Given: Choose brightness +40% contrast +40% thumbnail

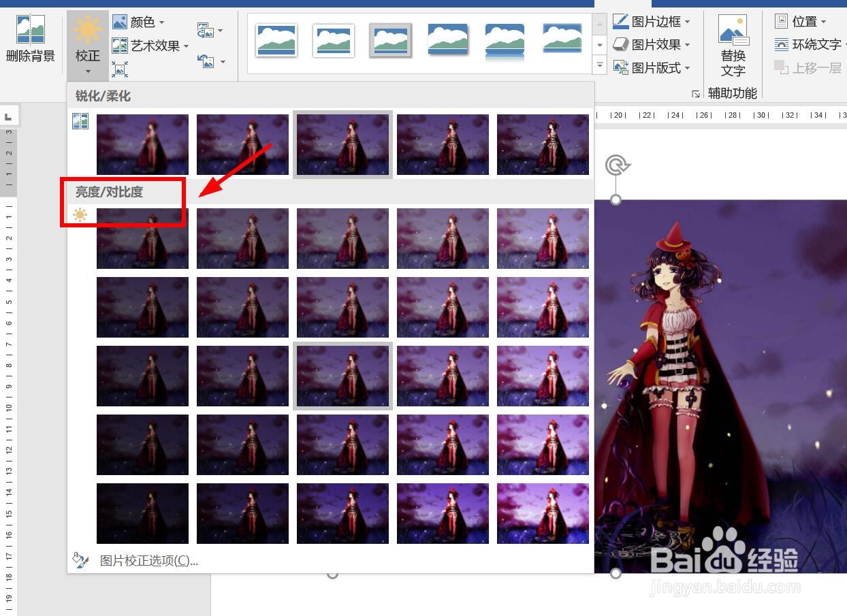Looking at the screenshot, I should [x=543, y=513].
